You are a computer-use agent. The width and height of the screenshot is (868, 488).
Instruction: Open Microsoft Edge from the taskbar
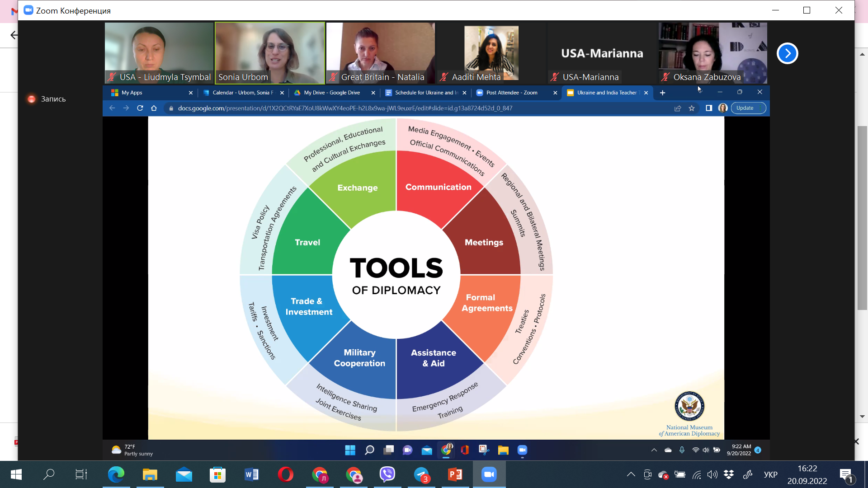(x=116, y=474)
